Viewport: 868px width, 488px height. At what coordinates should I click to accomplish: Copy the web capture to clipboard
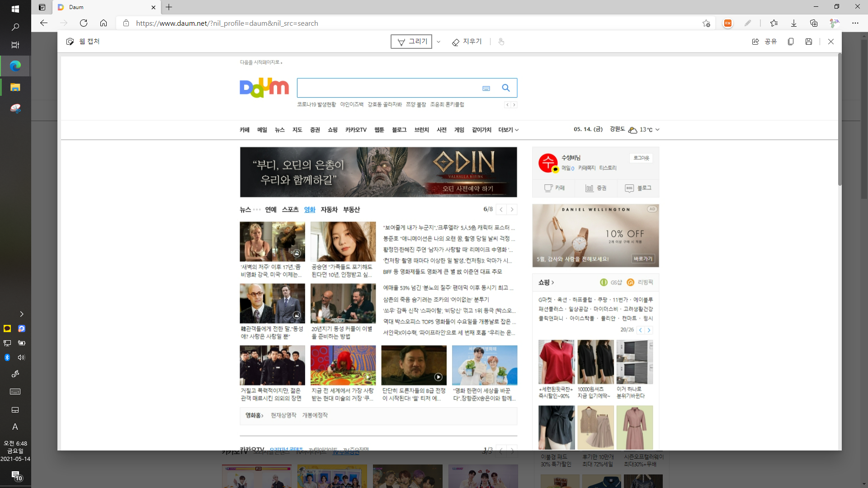(x=791, y=42)
